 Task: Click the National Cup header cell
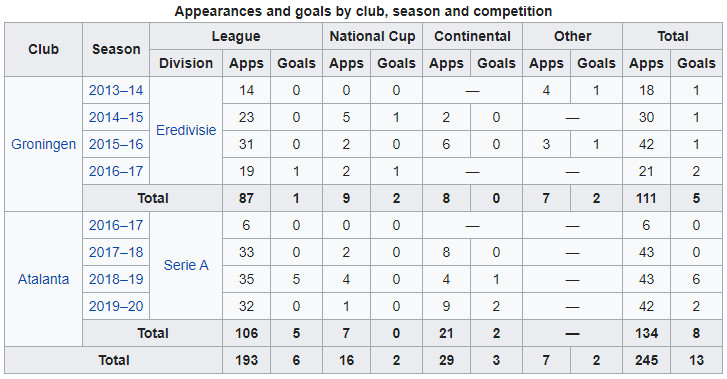click(x=372, y=36)
